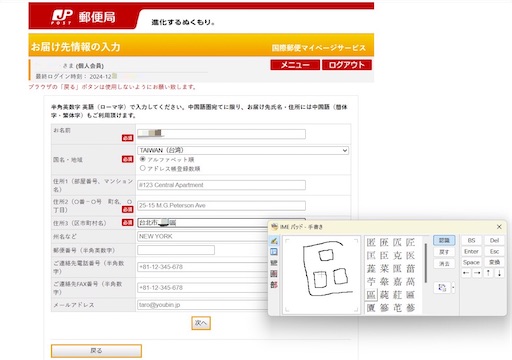
Task: Click the 次へ button
Action: 201,323
